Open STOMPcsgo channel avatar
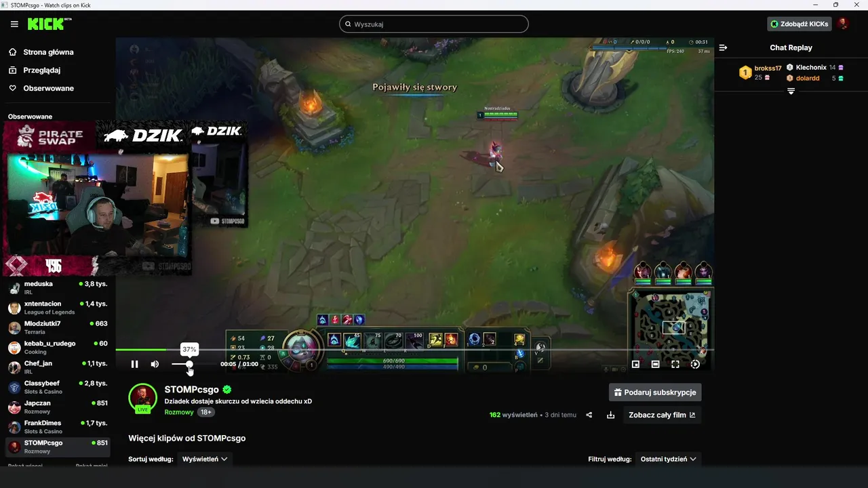The width and height of the screenshot is (868, 488). (x=142, y=398)
